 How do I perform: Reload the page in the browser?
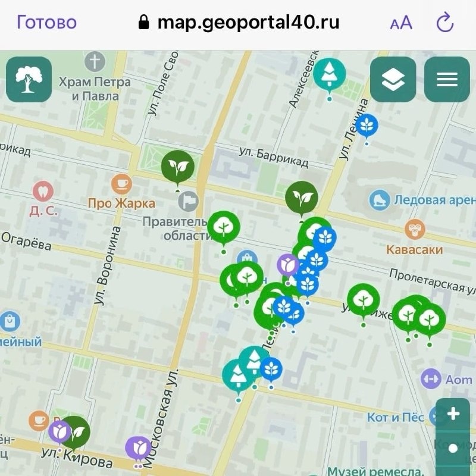[444, 22]
